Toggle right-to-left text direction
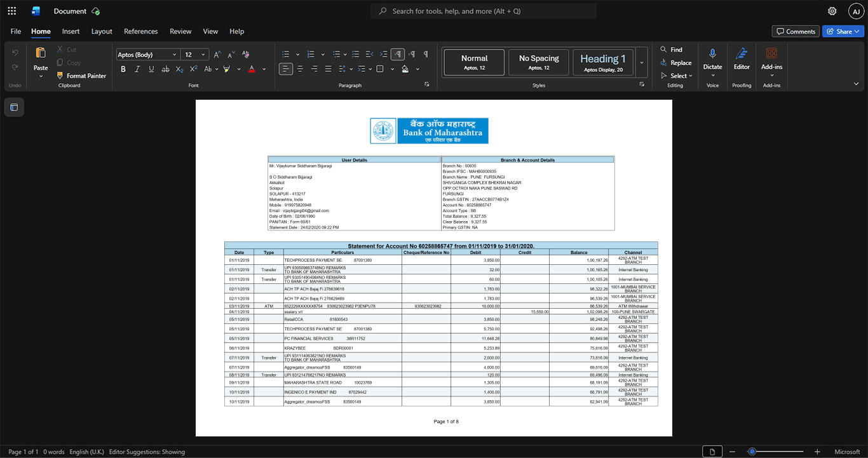 click(x=412, y=55)
